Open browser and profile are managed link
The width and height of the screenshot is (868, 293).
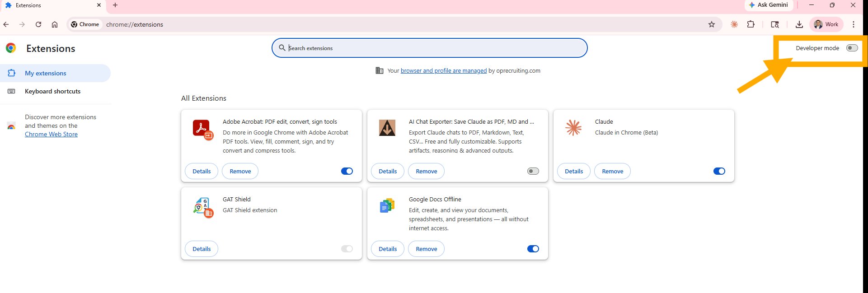(444, 70)
